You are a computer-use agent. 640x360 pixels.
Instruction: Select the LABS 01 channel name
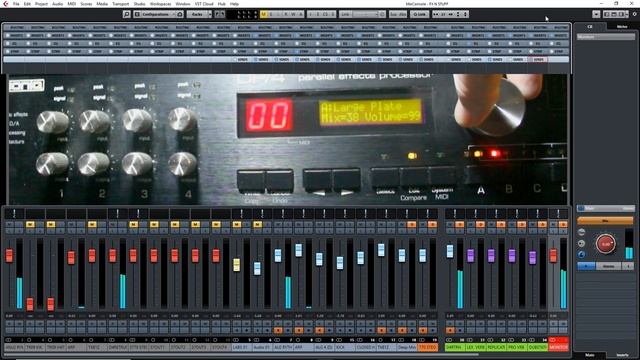[241, 347]
